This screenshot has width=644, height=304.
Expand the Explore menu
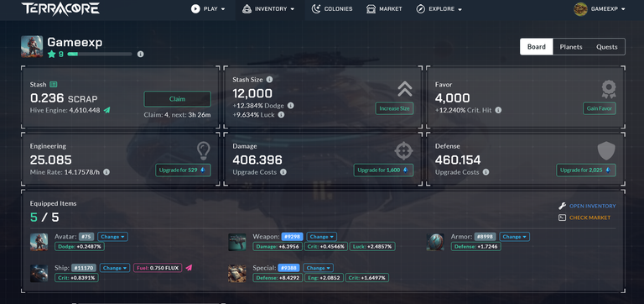[x=439, y=9]
